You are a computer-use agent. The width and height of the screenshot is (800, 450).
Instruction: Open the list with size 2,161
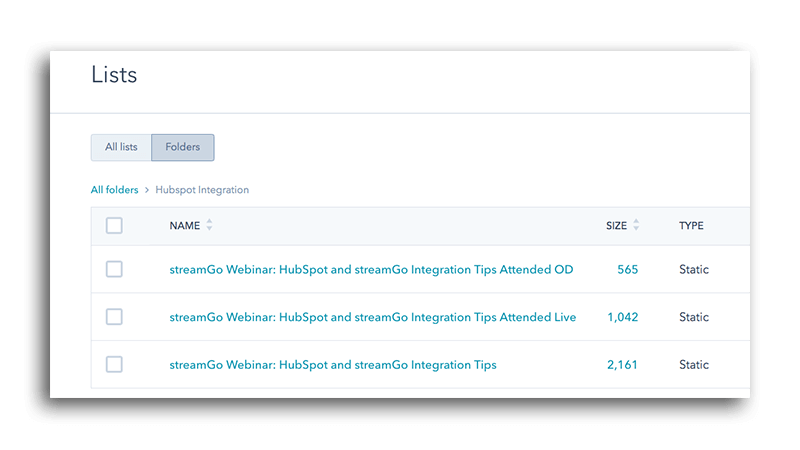tap(333, 366)
